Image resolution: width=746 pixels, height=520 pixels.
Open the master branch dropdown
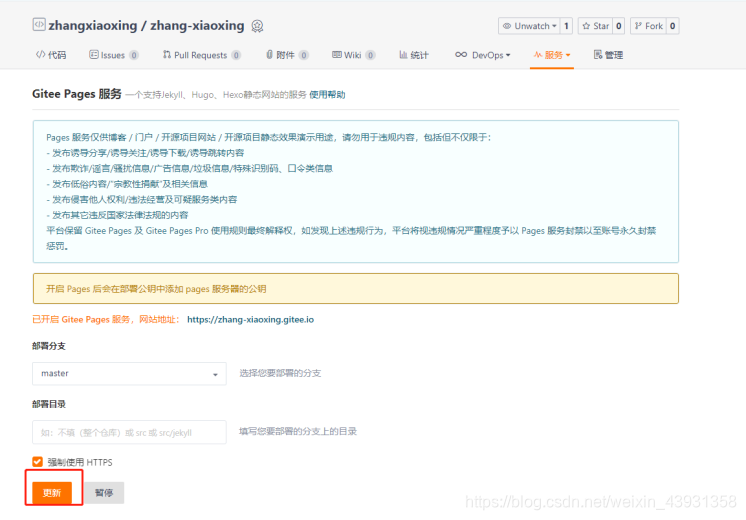tap(129, 373)
